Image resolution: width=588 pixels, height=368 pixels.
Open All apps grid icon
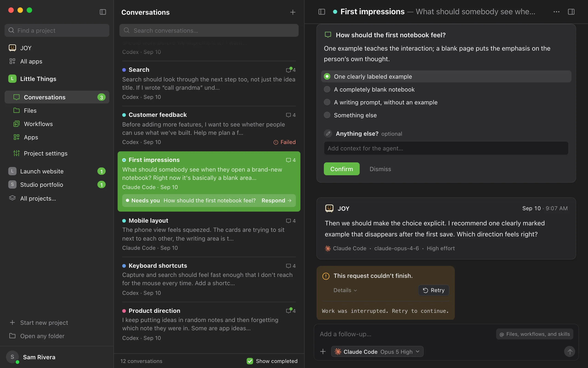(x=12, y=61)
